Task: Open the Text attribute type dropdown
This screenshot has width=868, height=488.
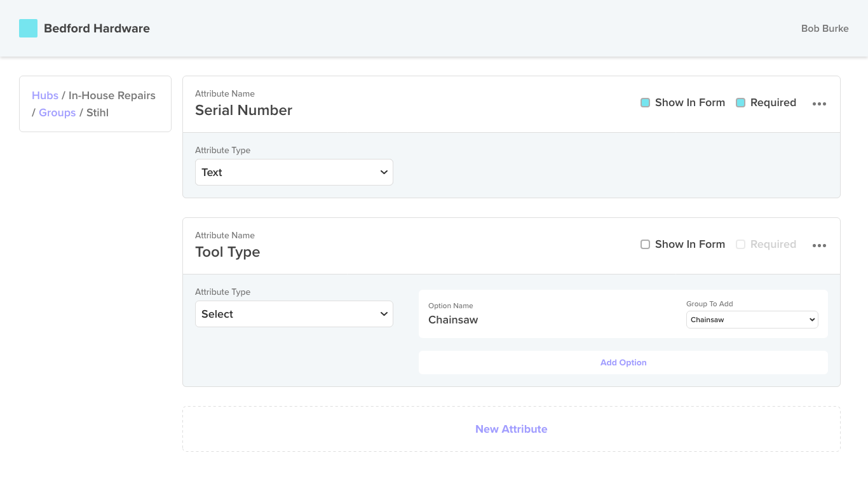Action: [294, 172]
